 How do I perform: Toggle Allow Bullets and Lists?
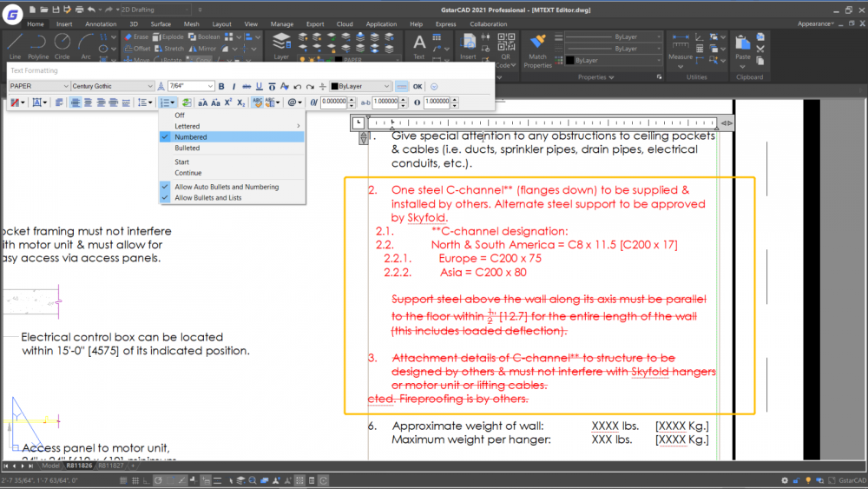[208, 198]
